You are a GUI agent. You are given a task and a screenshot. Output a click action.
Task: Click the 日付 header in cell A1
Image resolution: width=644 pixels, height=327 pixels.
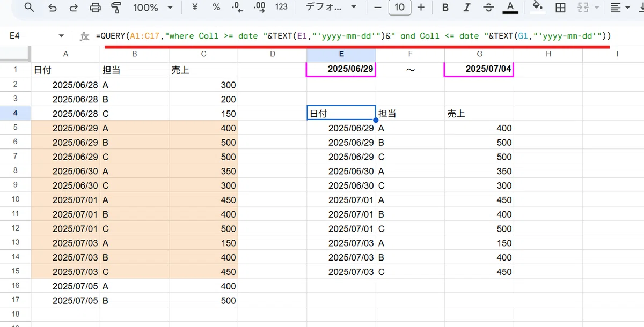pos(65,70)
